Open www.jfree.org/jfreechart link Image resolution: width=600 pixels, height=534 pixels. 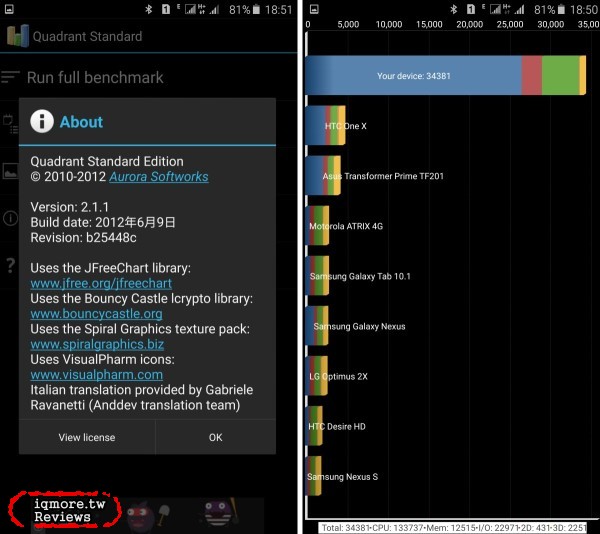(x=101, y=283)
